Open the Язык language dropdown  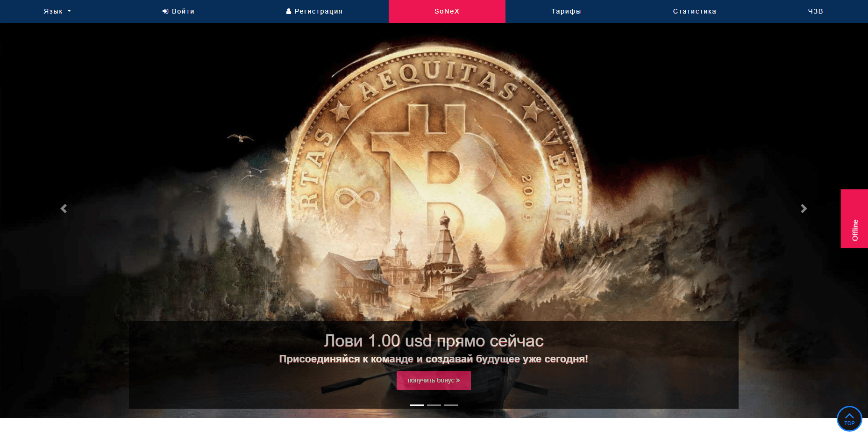click(x=57, y=11)
